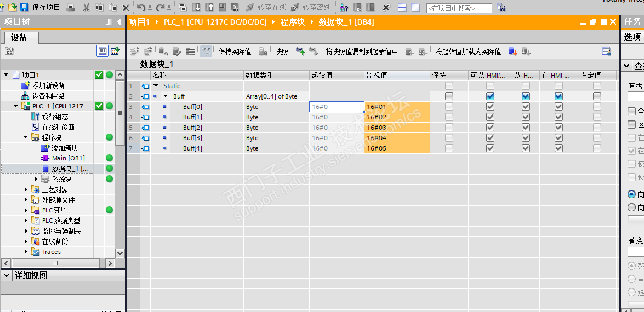This screenshot has height=312, width=644.
Task: Click the 在项目中搜索 search field
Action: click(459, 8)
